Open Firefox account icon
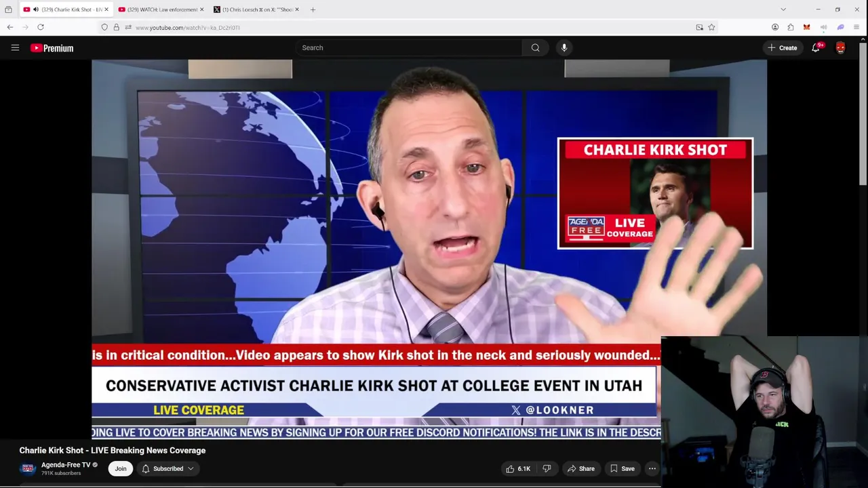Screen dimensions: 868x488 pos(775,27)
